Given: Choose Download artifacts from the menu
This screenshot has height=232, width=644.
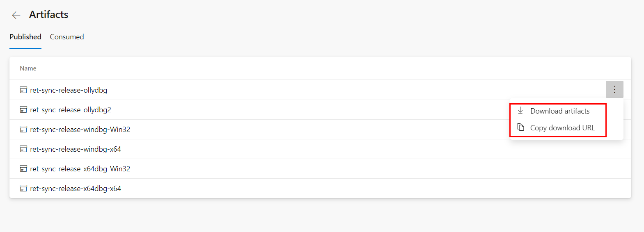Looking at the screenshot, I should pos(559,111).
